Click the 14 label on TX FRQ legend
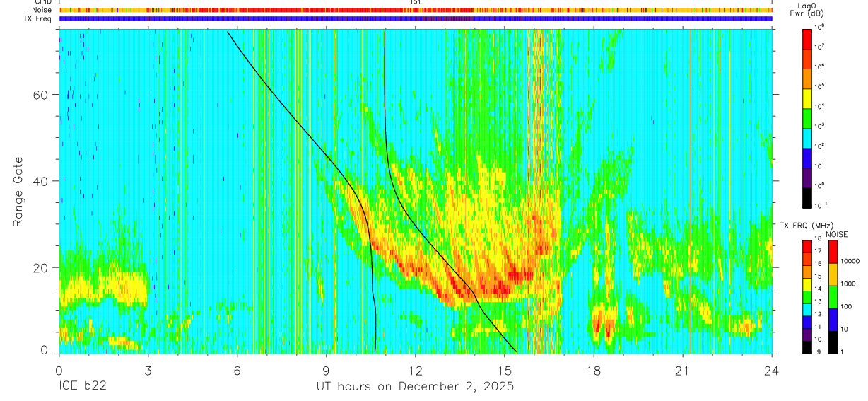The image size is (868, 401). click(x=817, y=290)
